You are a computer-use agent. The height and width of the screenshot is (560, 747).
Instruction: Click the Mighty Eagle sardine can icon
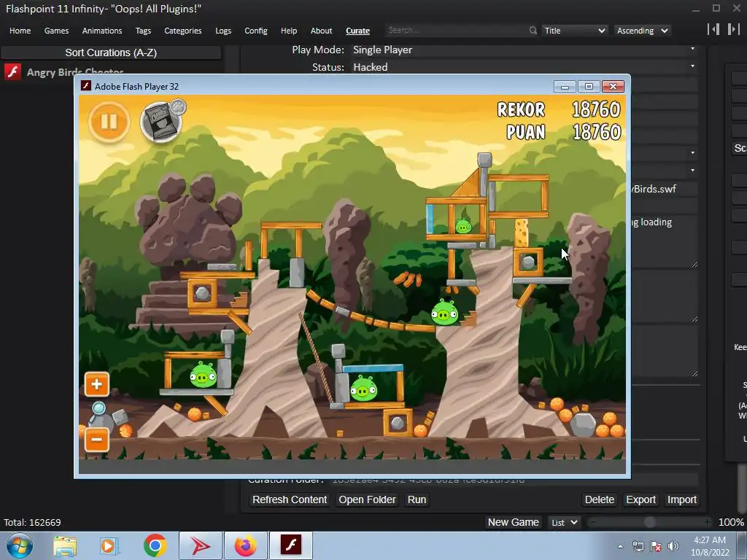[x=161, y=122]
